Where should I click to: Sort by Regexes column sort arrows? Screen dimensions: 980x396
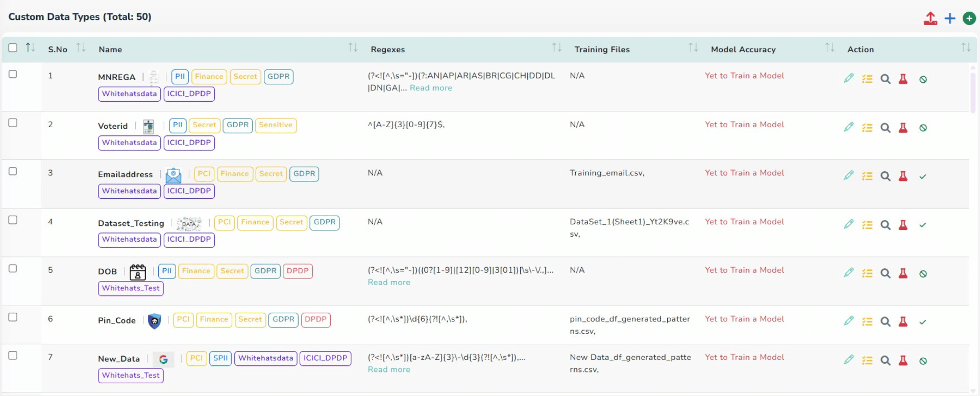click(556, 48)
